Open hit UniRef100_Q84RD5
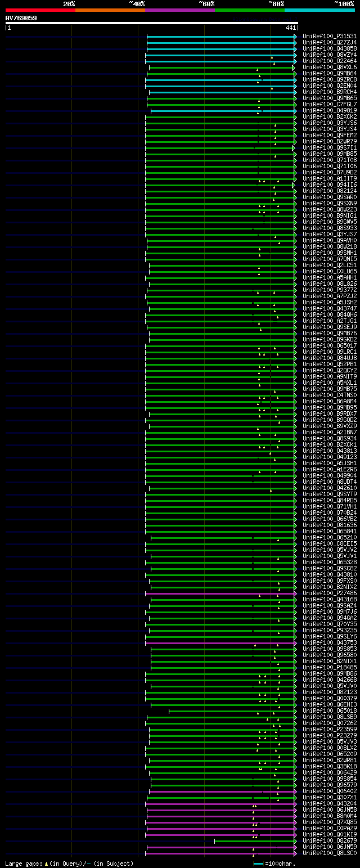This screenshot has width=360, height=868. click(x=330, y=500)
